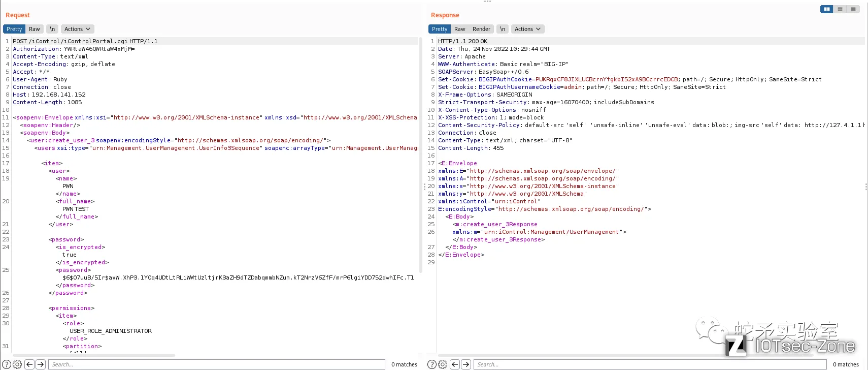868x370 pixels.
Task: Select stacked horizontal-split layout icon
Action: coord(840,9)
